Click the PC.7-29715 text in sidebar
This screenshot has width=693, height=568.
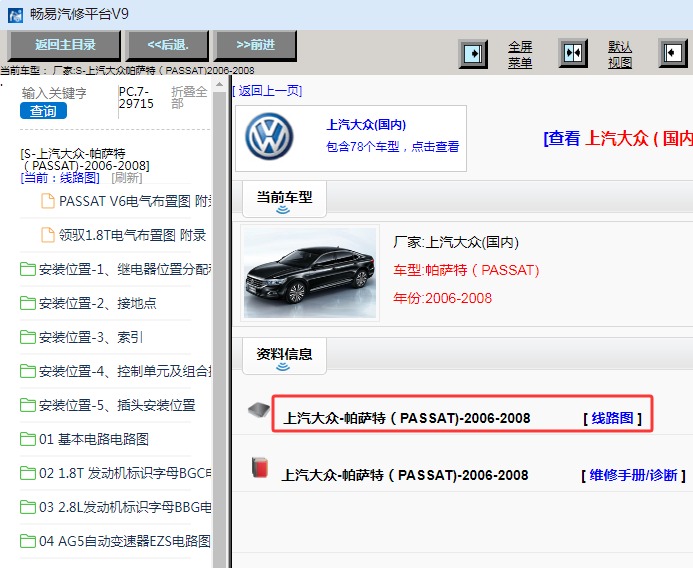click(x=136, y=98)
